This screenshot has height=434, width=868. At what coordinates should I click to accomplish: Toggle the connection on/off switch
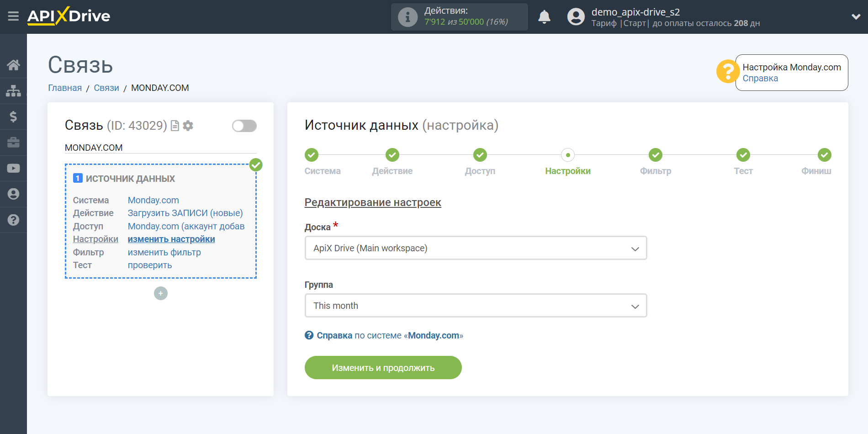coord(244,126)
